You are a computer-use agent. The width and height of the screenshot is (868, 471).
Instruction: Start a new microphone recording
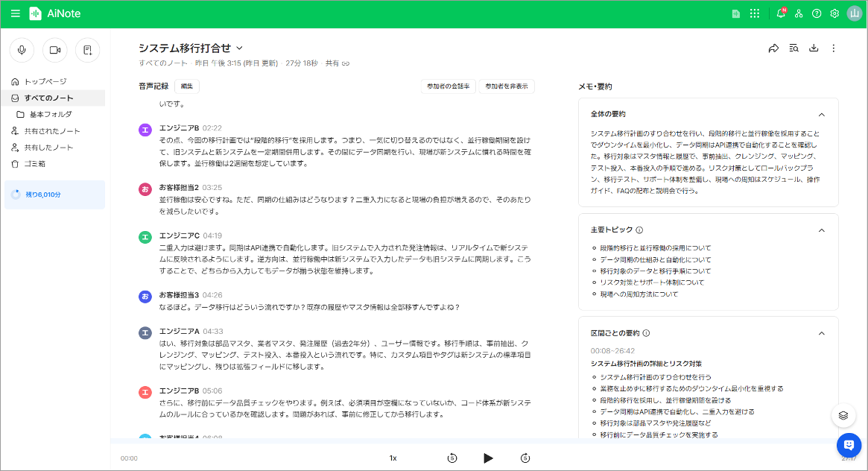point(22,50)
